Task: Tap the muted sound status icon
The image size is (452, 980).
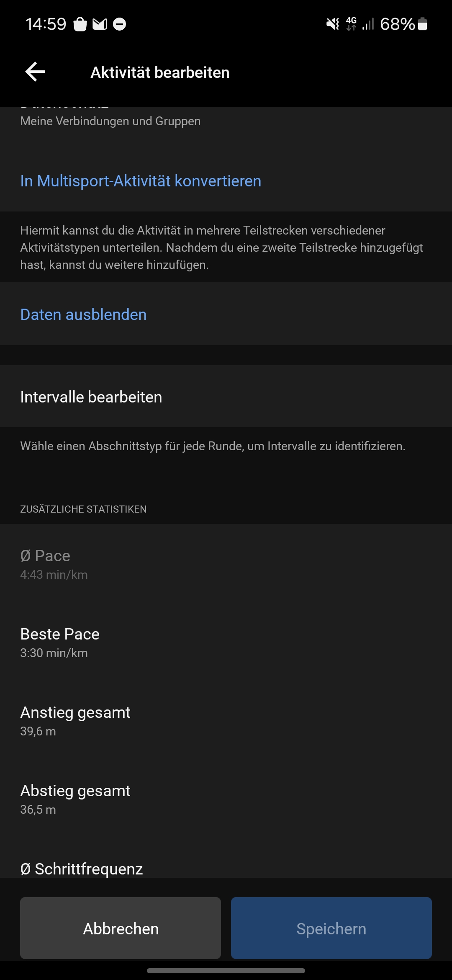Action: click(333, 24)
